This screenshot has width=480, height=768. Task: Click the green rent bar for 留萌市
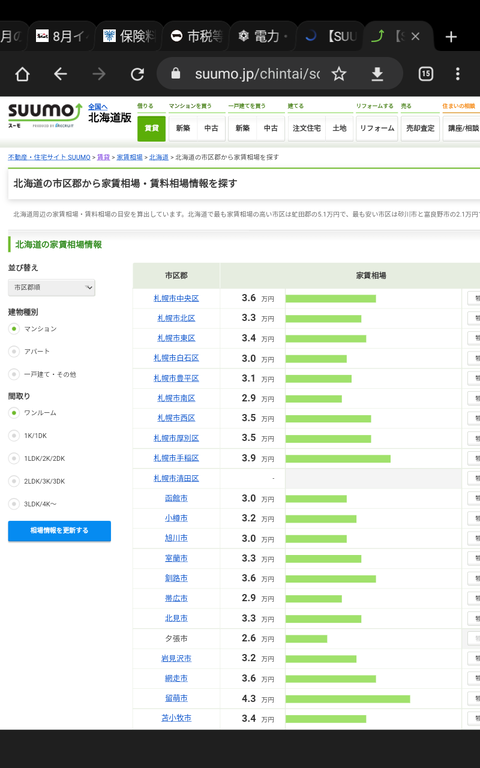click(x=348, y=699)
